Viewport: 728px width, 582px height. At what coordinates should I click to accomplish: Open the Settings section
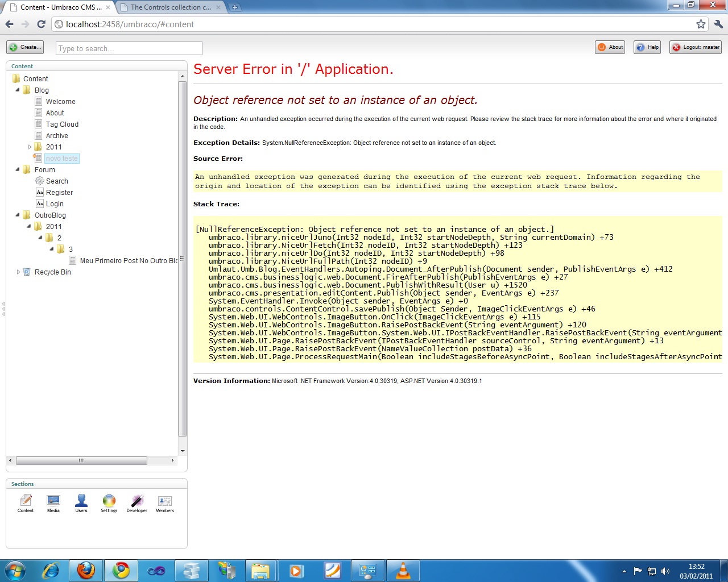[x=109, y=504]
